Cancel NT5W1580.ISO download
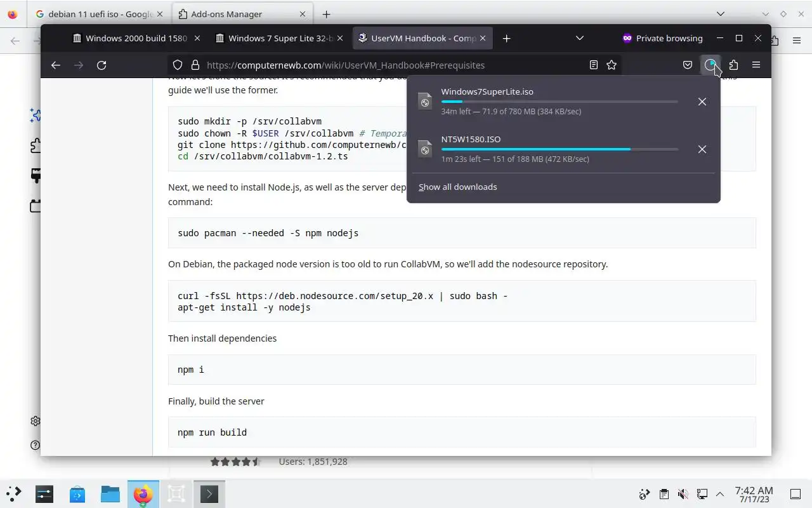The width and height of the screenshot is (812, 508). (x=702, y=149)
